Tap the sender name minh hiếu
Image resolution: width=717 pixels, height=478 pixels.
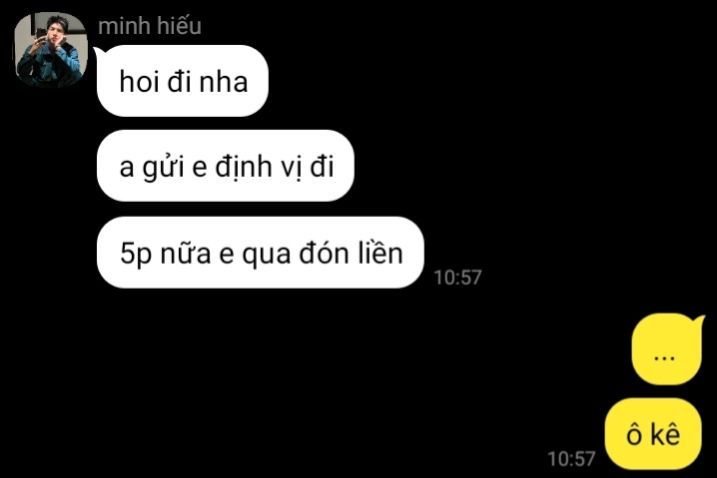(x=150, y=25)
